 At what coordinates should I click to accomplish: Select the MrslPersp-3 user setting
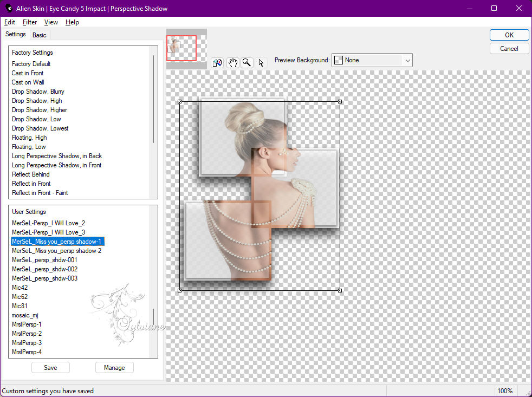pos(27,342)
